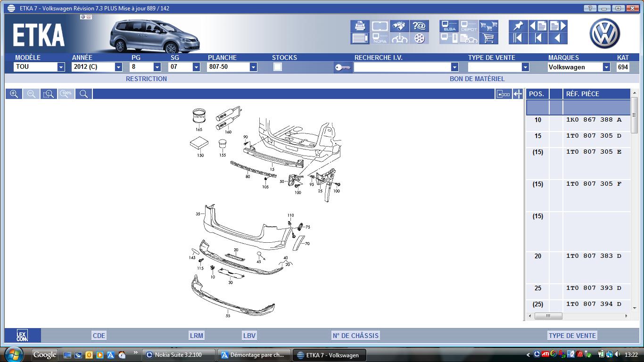The width and height of the screenshot is (644, 362).
Task: Open the binoculars search tool
Action: coord(399,26)
